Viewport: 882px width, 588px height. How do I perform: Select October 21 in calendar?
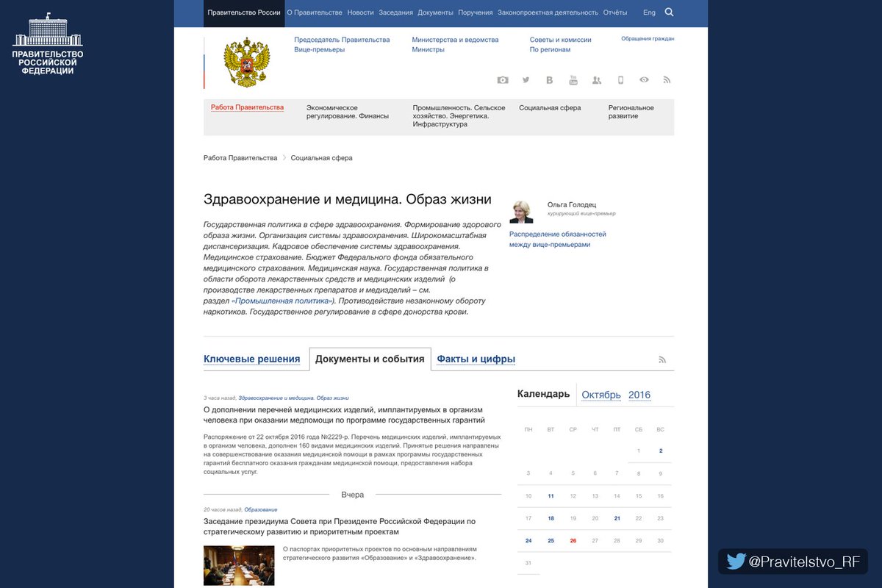coord(617,518)
